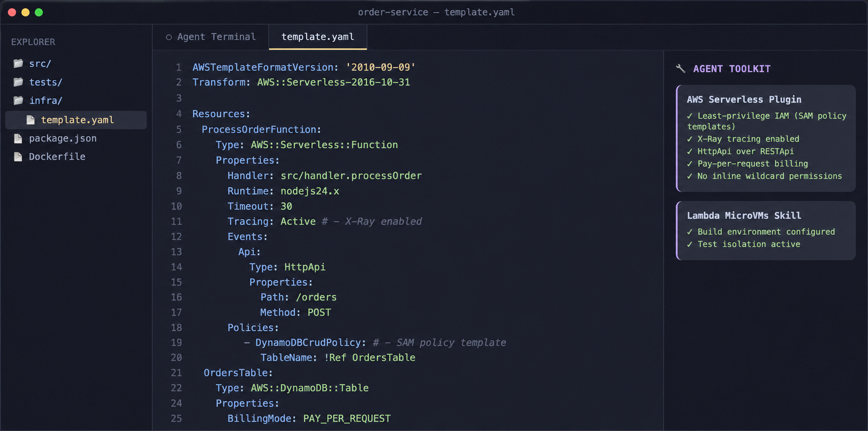Viewport: 868px width, 431px height.
Task: Select the template.yaml editor tab
Action: (318, 37)
